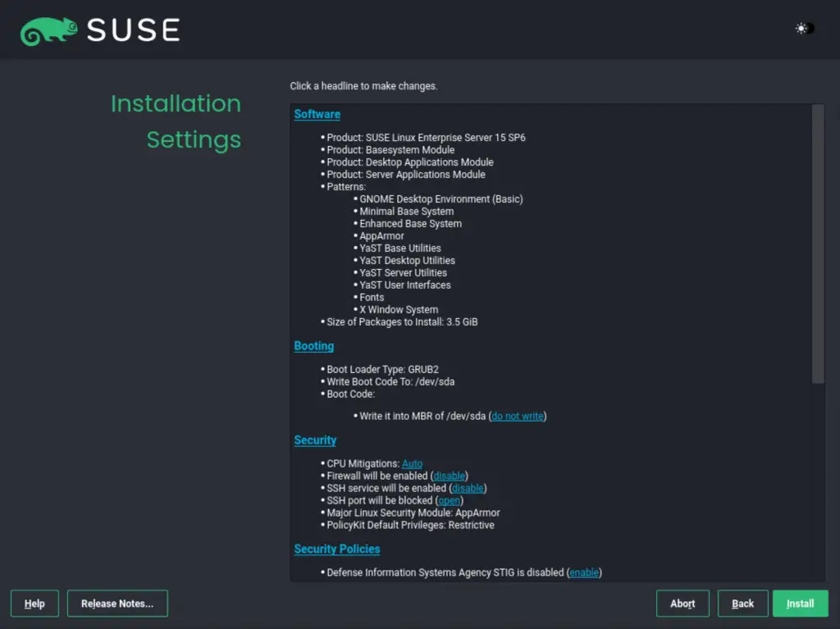
Task: Disable the SSH service link
Action: (x=468, y=488)
